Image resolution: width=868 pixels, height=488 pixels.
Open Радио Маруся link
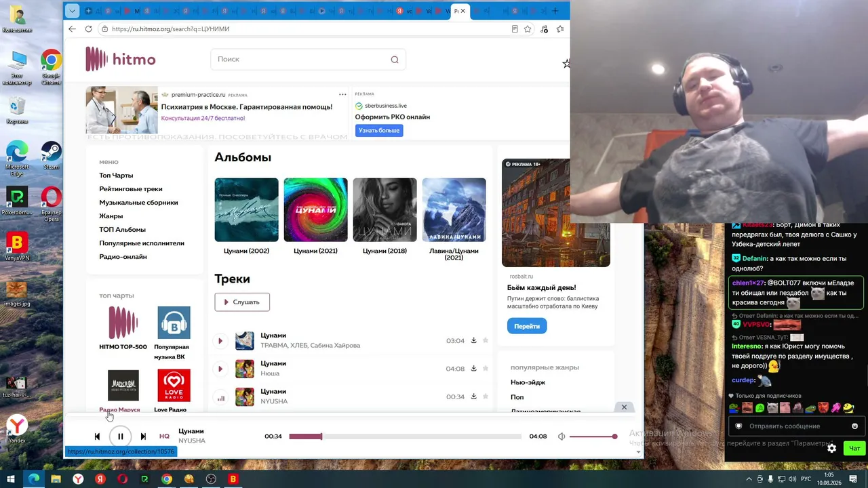119,409
